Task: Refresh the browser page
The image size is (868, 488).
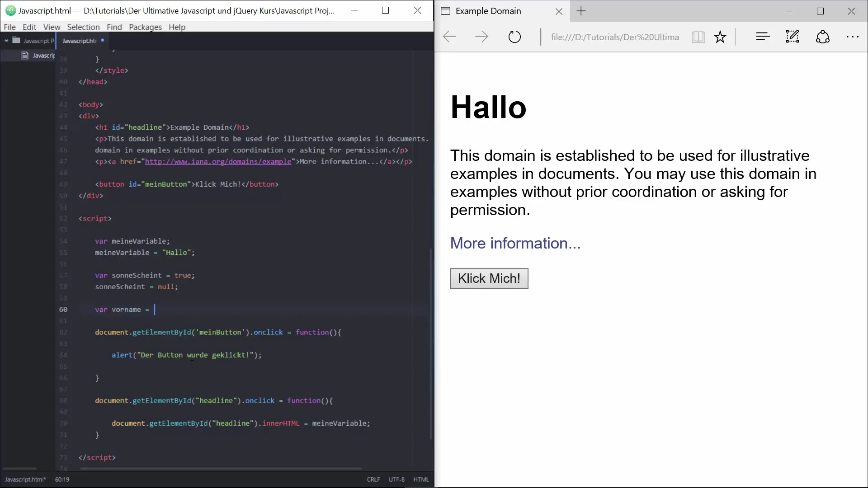Action: (x=514, y=37)
